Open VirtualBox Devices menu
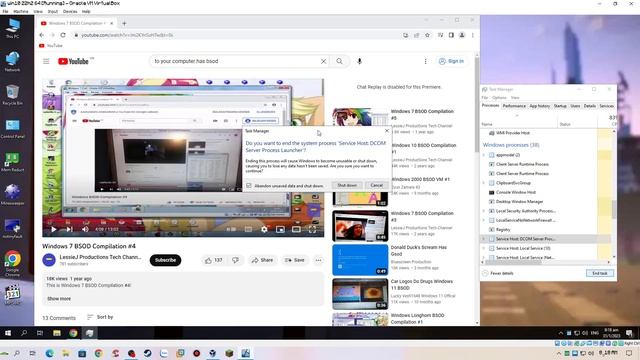The height and width of the screenshot is (360, 640). coord(70,11)
